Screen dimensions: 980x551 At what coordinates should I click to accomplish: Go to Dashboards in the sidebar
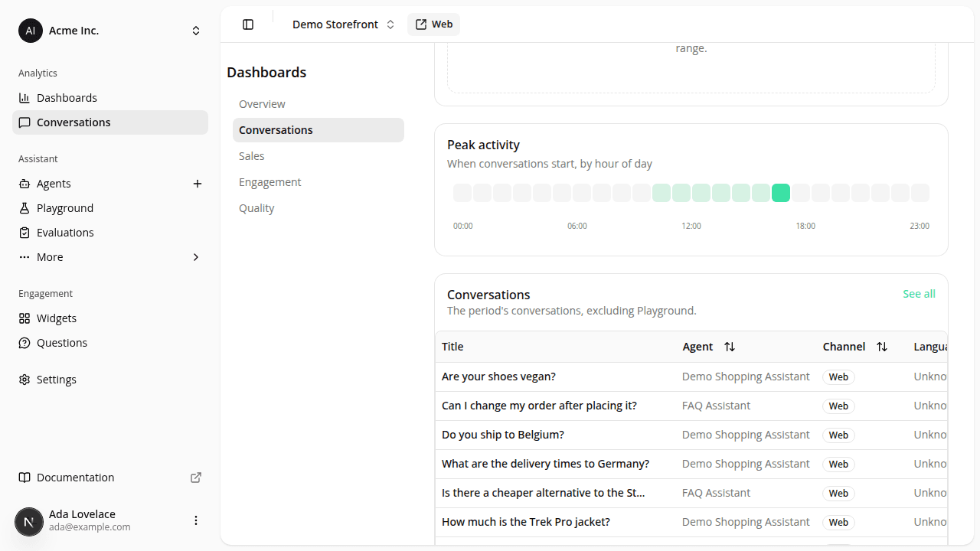[110, 98]
